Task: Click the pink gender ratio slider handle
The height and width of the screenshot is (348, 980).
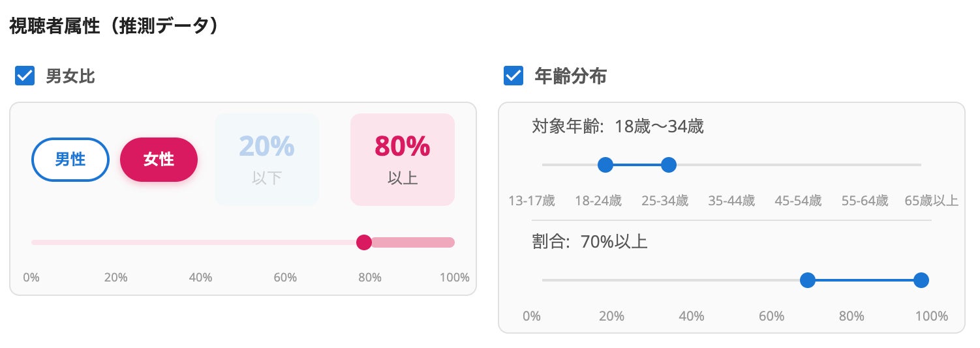Action: point(364,242)
